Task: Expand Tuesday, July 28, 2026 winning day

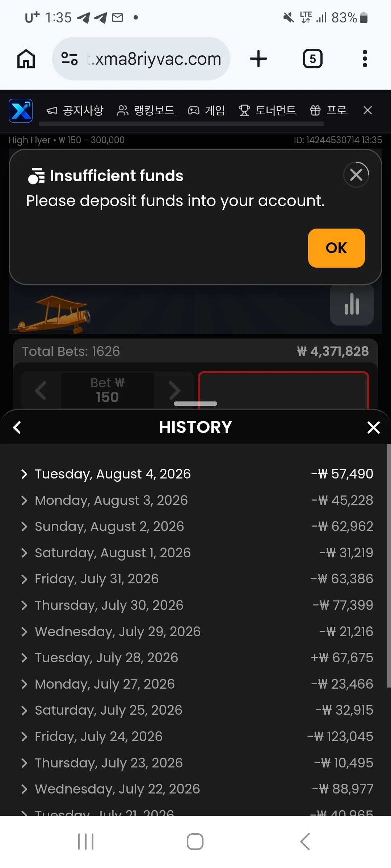Action: tap(197, 658)
